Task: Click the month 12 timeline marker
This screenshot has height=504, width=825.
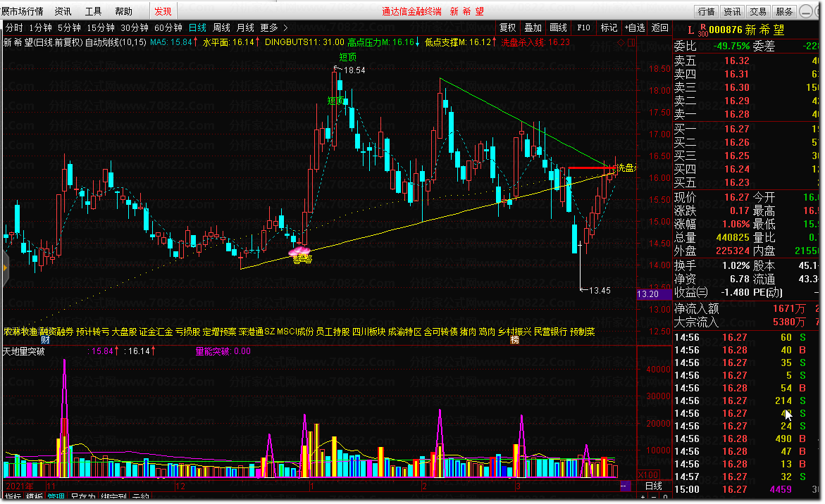Action: click(180, 486)
